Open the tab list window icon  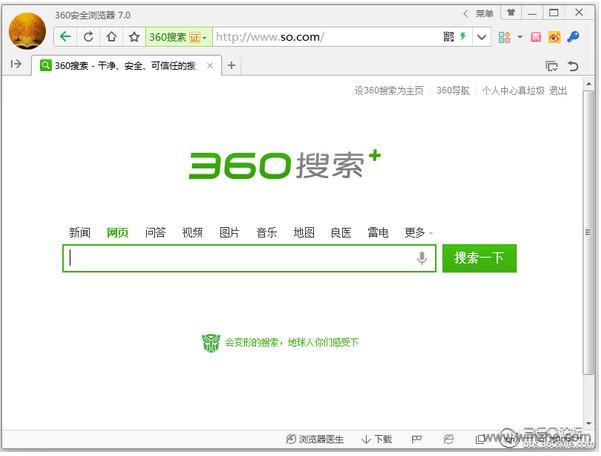[552, 66]
